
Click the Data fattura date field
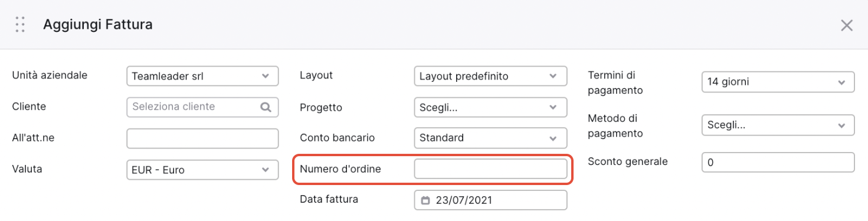[x=490, y=200]
